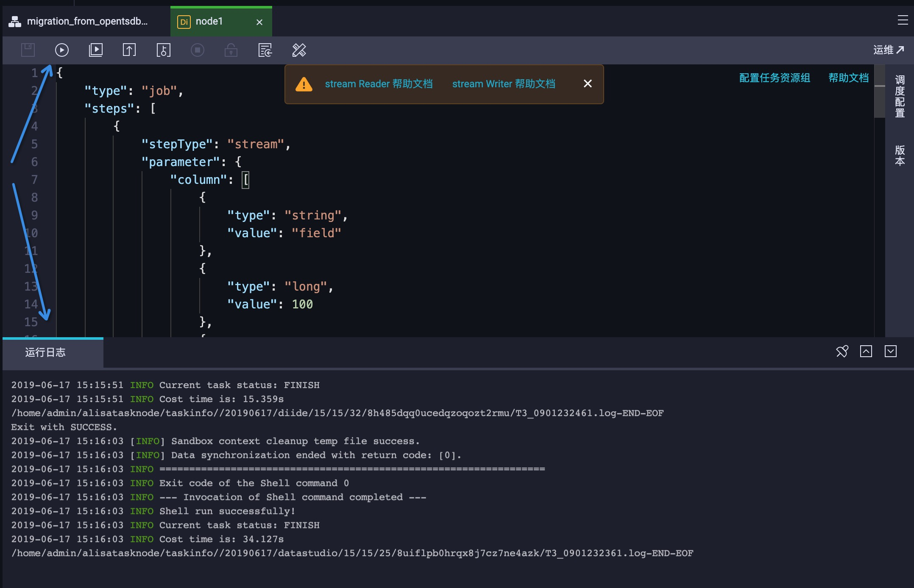Click the 配置任务资源组 link

775,78
